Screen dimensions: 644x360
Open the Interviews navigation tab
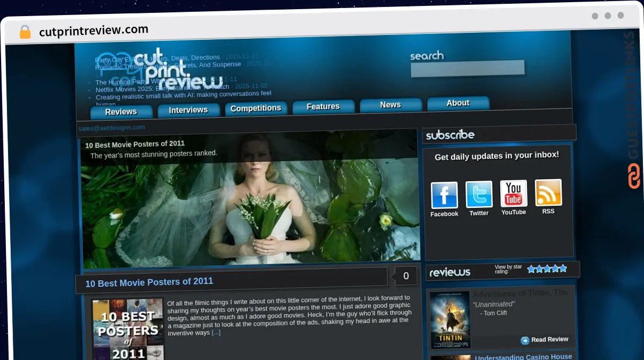(x=188, y=110)
